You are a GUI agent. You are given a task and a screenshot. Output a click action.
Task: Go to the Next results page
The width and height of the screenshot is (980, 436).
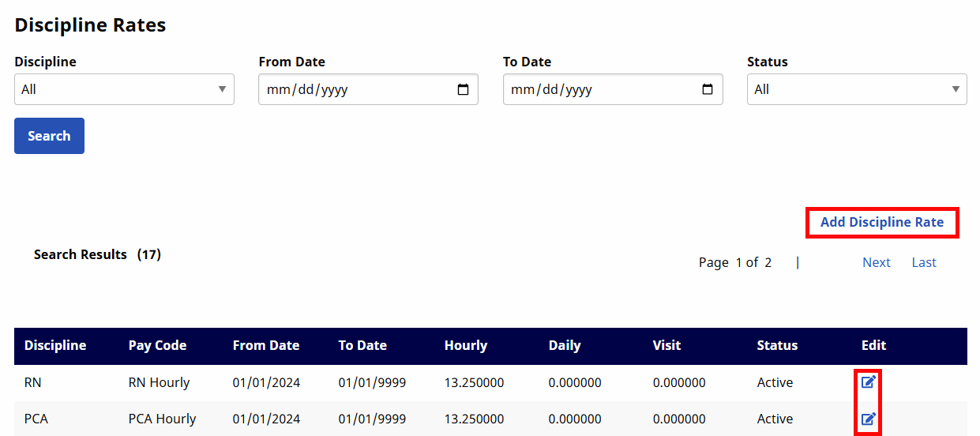tap(876, 262)
